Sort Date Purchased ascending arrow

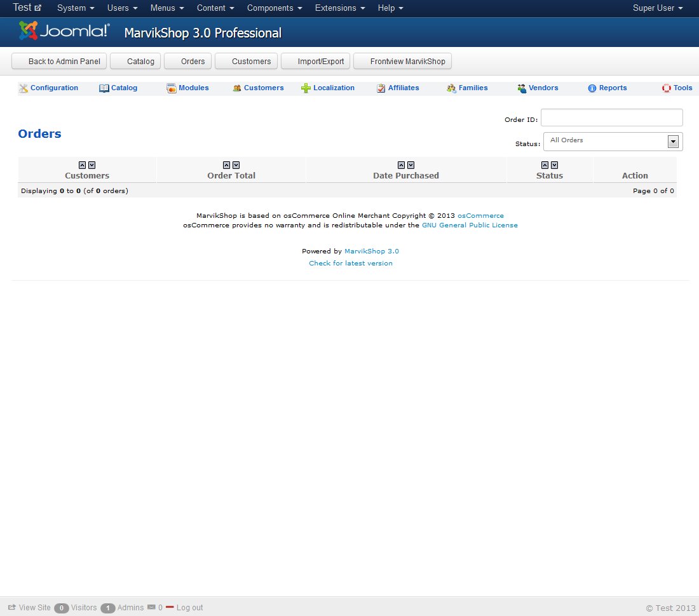click(401, 165)
